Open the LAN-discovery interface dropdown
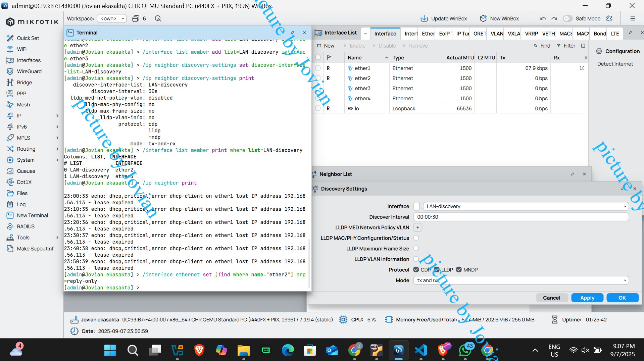 pos(526,206)
